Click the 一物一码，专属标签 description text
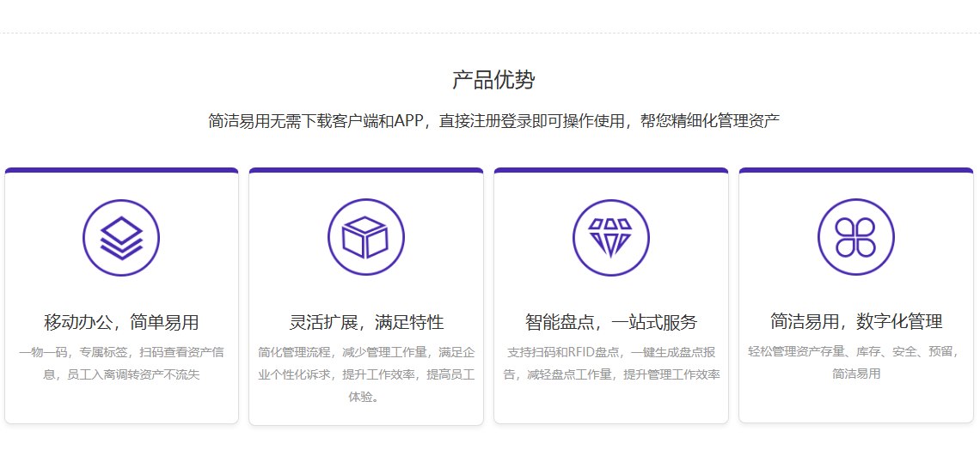Image resolution: width=980 pixels, height=456 pixels. pyautogui.click(x=121, y=363)
